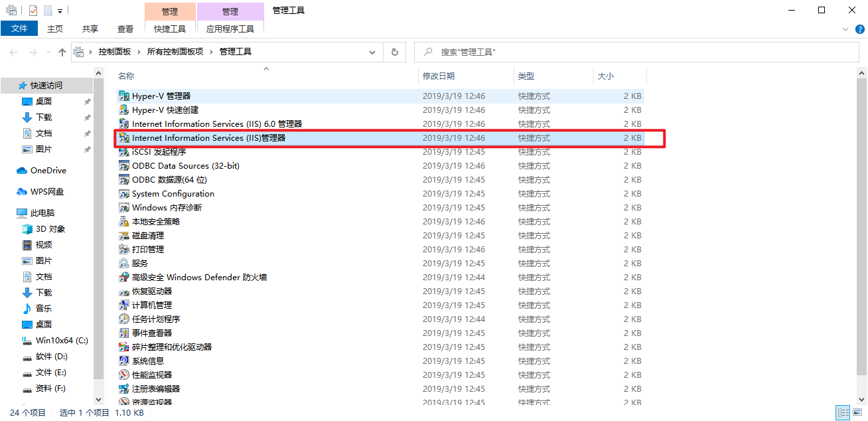
Task: Click OneDrive cloud icon in sidebar
Action: pos(22,171)
